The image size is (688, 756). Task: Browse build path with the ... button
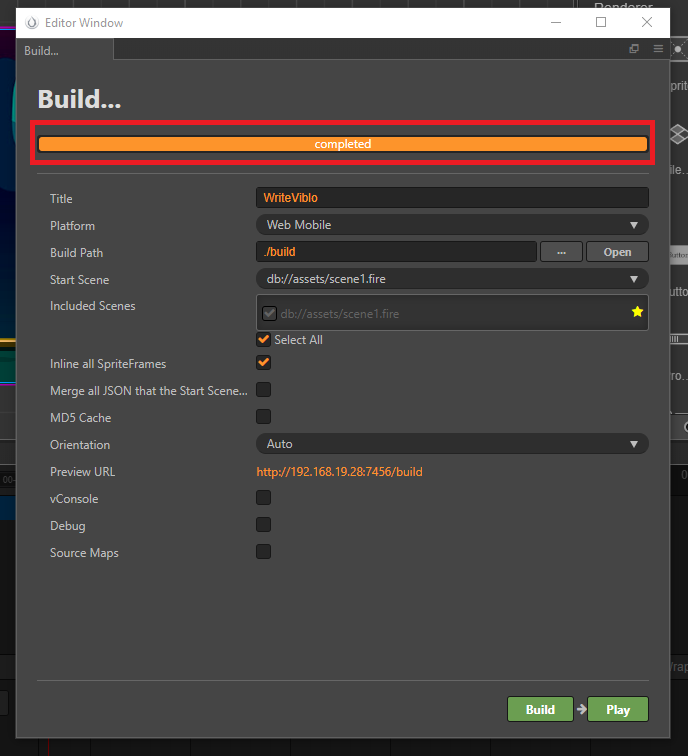point(561,252)
